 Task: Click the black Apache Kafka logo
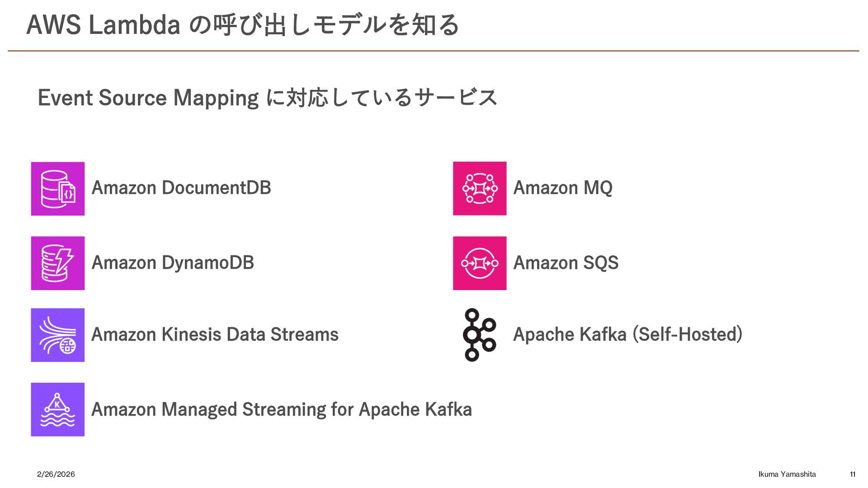480,335
